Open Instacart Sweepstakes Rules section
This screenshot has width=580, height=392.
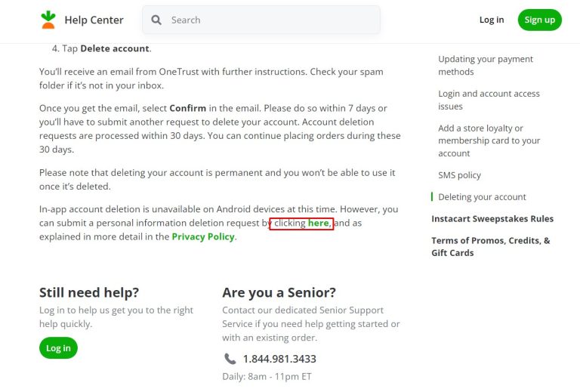tap(492, 218)
